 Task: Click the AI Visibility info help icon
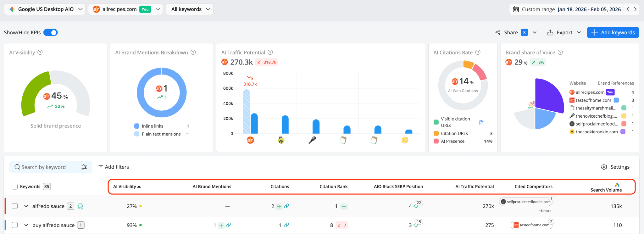[40, 53]
